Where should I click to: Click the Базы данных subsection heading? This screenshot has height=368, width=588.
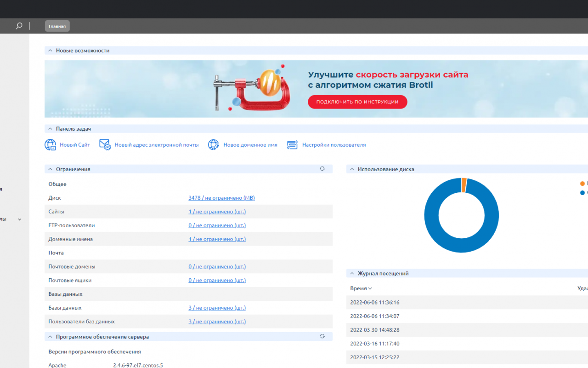(65, 294)
